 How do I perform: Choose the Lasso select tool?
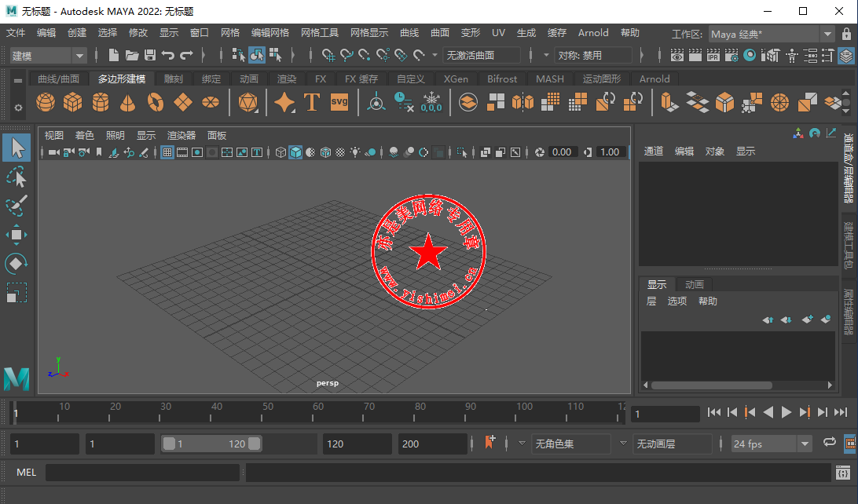coord(16,177)
